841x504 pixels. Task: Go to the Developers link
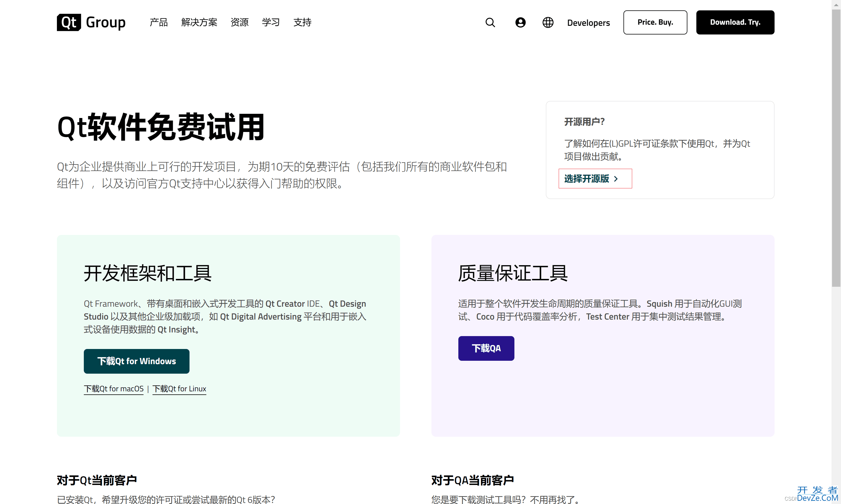point(588,23)
